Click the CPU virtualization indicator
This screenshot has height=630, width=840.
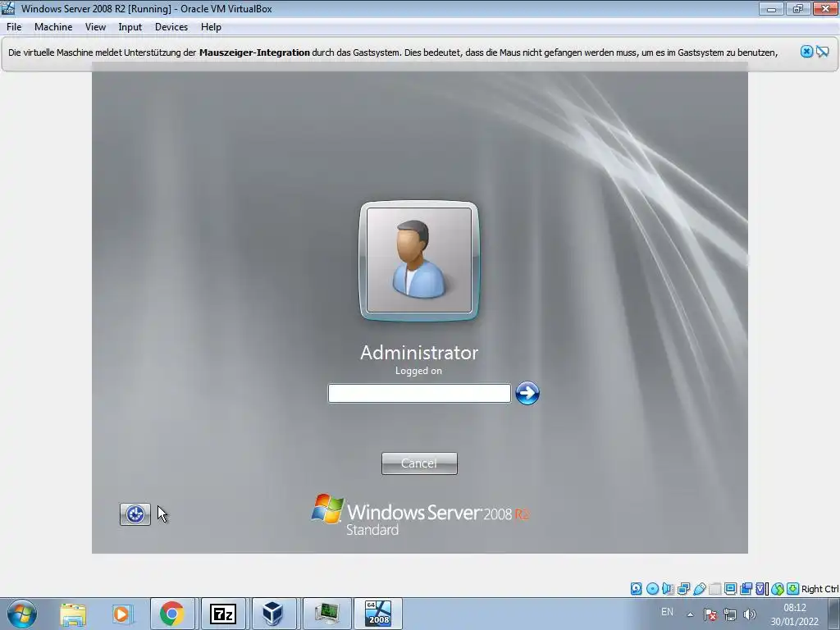(x=761, y=589)
